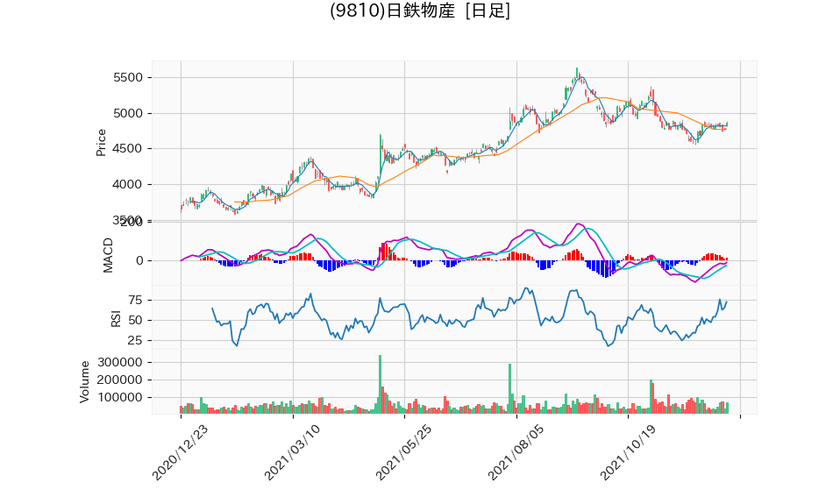The image size is (840, 504).
Task: Select the 2020/12/23 date label
Action: pos(180,452)
